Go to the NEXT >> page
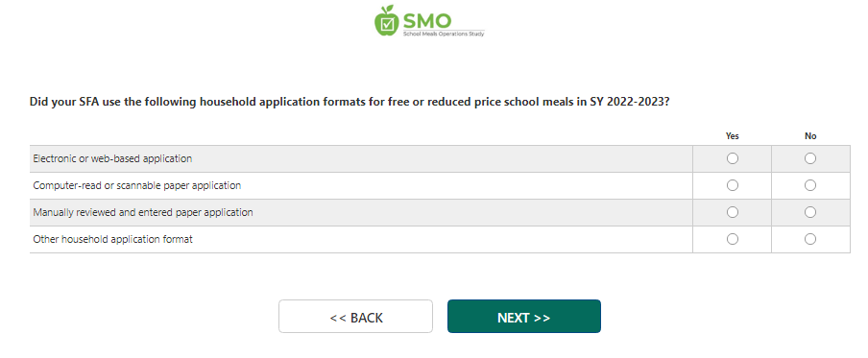The width and height of the screenshot is (868, 358). pos(523,317)
